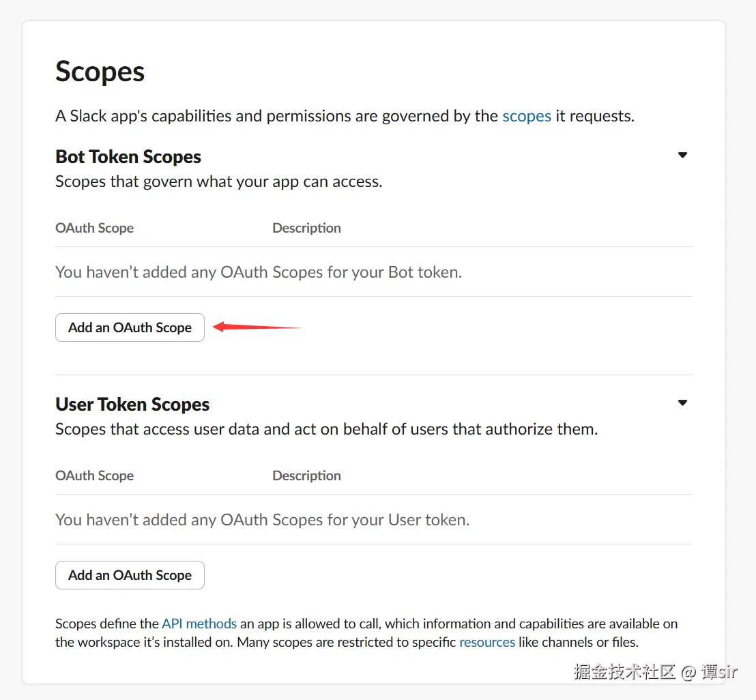Add an OAuth Scope for User token
Viewport: 756px width, 700px height.
click(130, 575)
